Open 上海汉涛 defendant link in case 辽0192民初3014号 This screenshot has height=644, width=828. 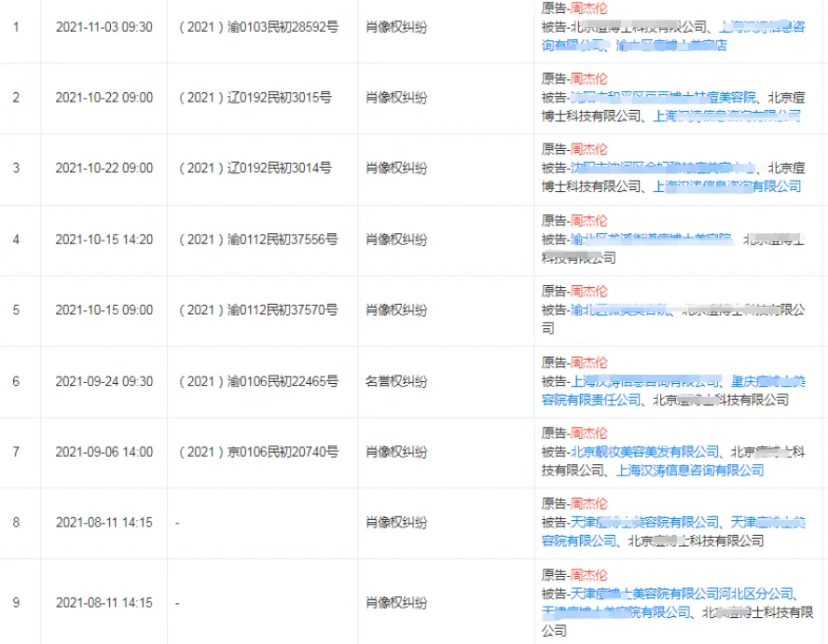click(x=727, y=186)
